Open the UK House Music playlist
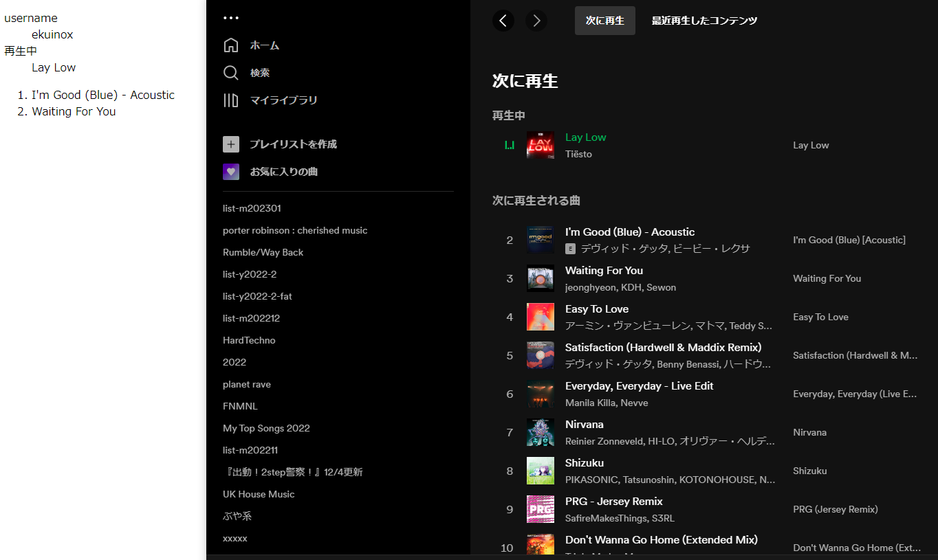The width and height of the screenshot is (938, 560). click(259, 494)
